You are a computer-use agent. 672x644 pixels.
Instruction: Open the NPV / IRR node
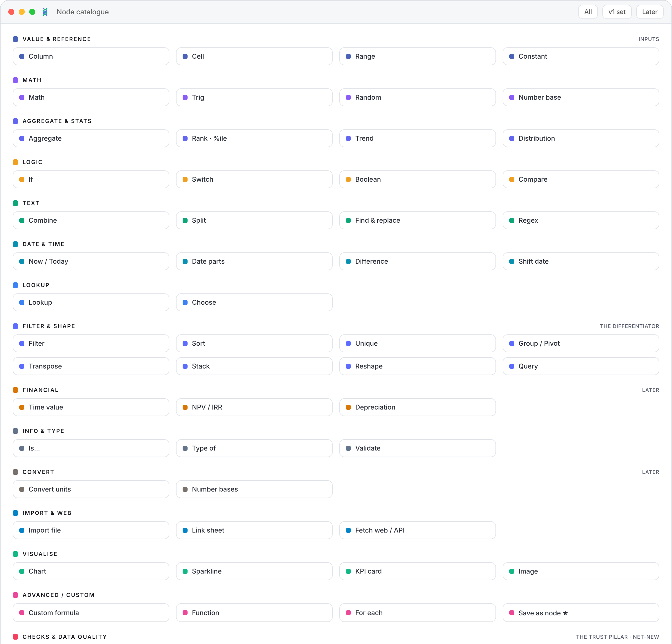[254, 407]
